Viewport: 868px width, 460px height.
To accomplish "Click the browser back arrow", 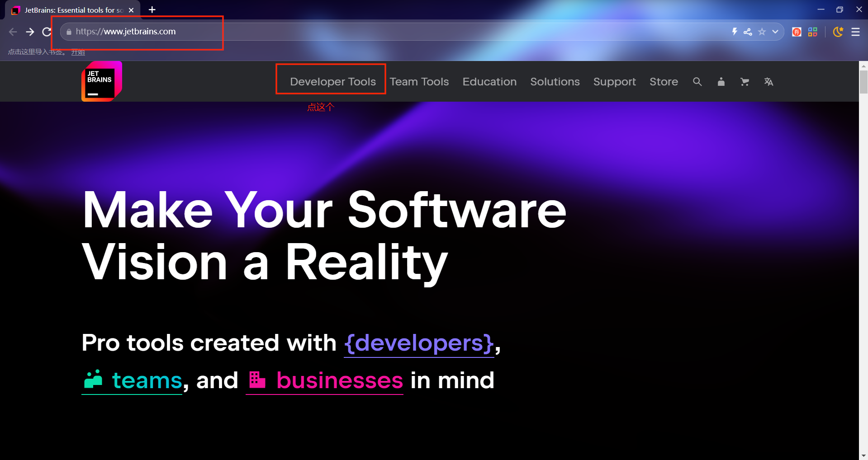I will (x=13, y=32).
